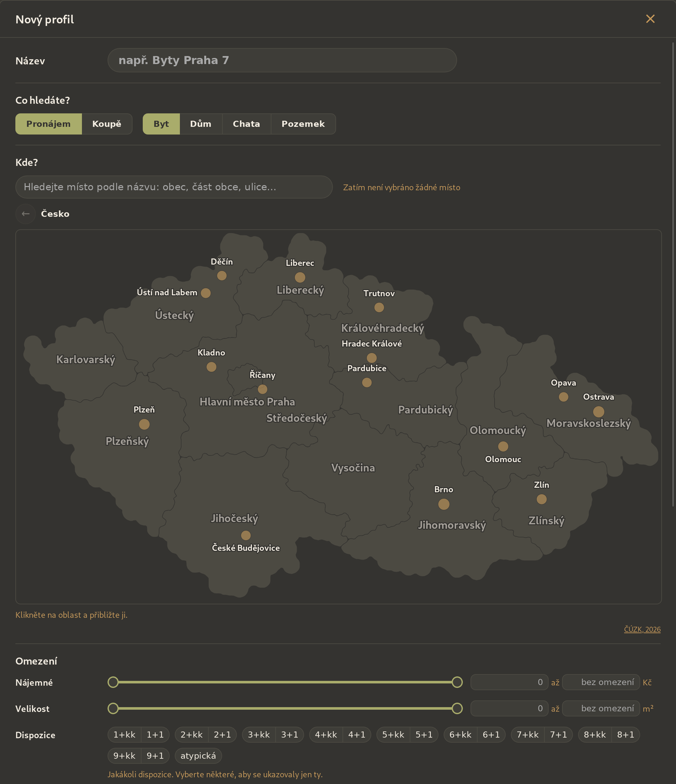Choose the Říčany city dot
This screenshot has width=676, height=784.
(262, 389)
